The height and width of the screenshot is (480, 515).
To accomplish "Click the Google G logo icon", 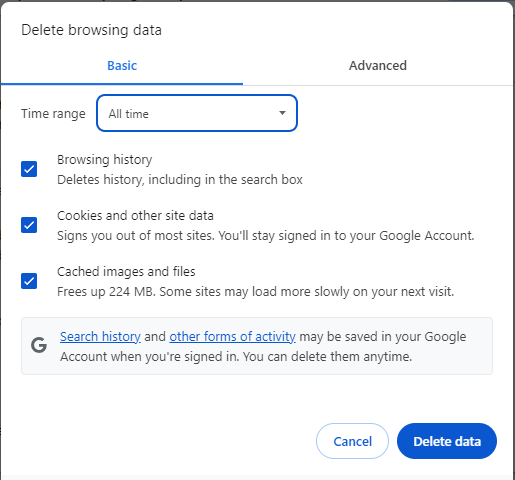I will (39, 345).
